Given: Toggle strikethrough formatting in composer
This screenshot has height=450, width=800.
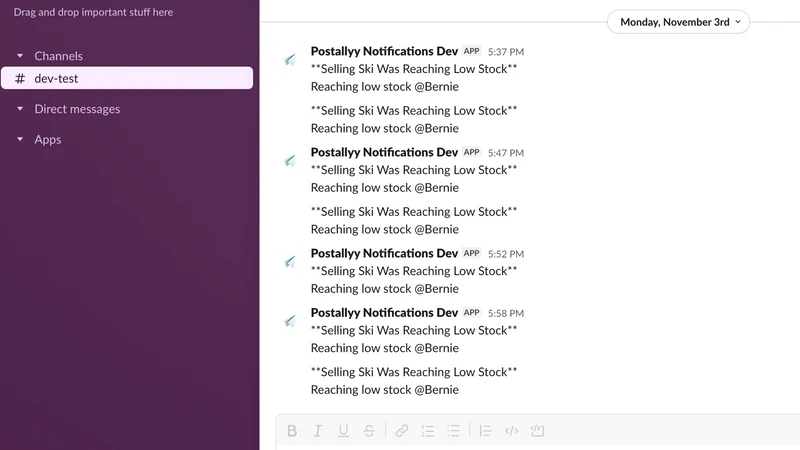Looking at the screenshot, I should (x=369, y=431).
